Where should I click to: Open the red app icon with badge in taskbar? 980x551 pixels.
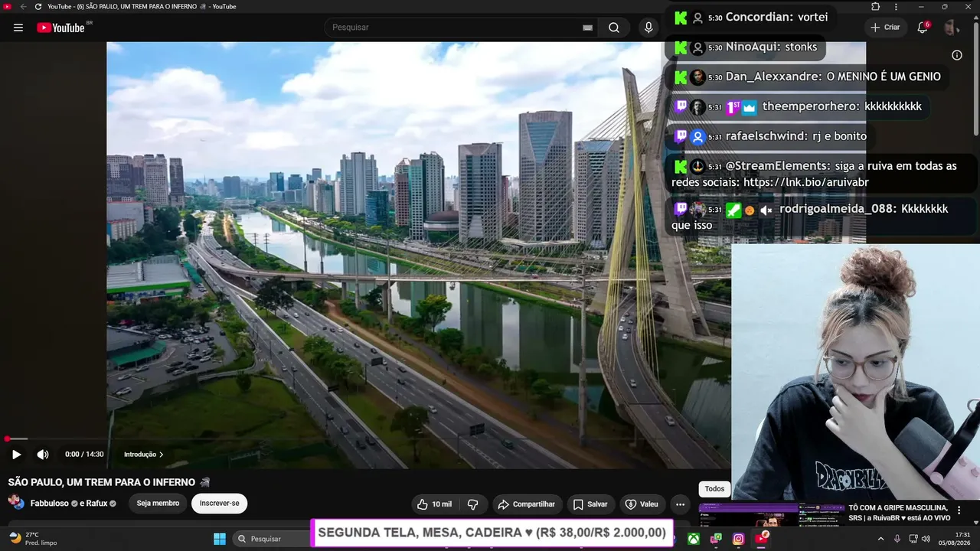pos(761,539)
